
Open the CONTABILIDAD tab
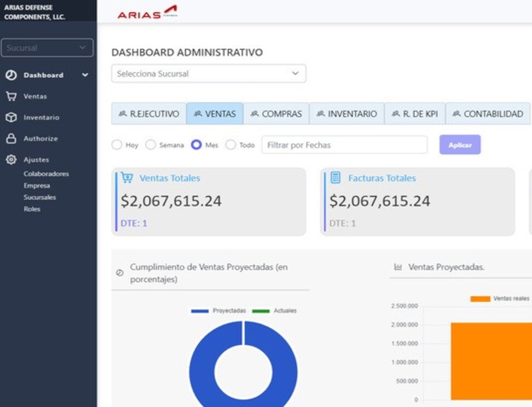(488, 114)
